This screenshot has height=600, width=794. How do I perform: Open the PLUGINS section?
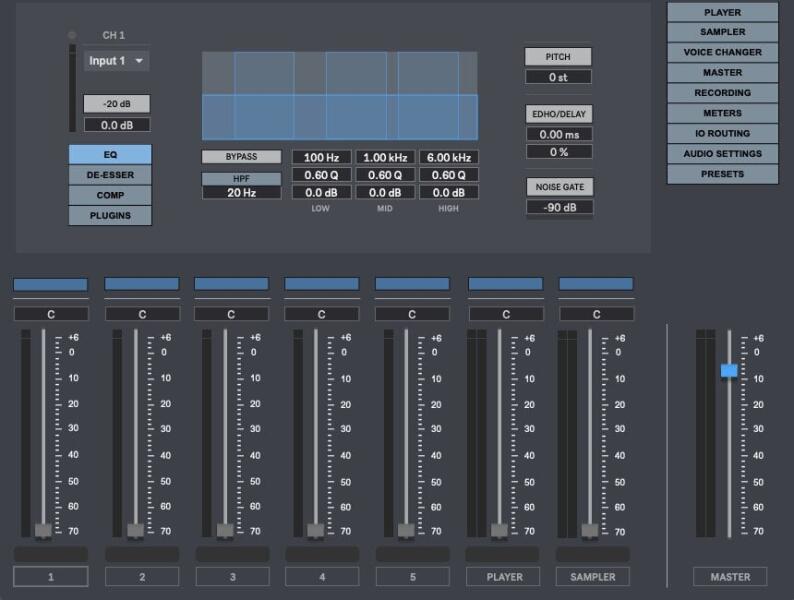click(x=110, y=215)
